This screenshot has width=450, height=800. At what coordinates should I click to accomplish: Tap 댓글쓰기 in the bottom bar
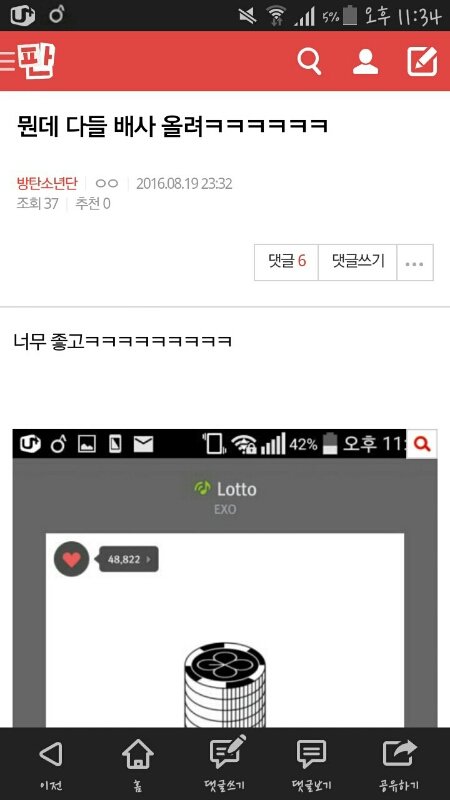(x=225, y=762)
